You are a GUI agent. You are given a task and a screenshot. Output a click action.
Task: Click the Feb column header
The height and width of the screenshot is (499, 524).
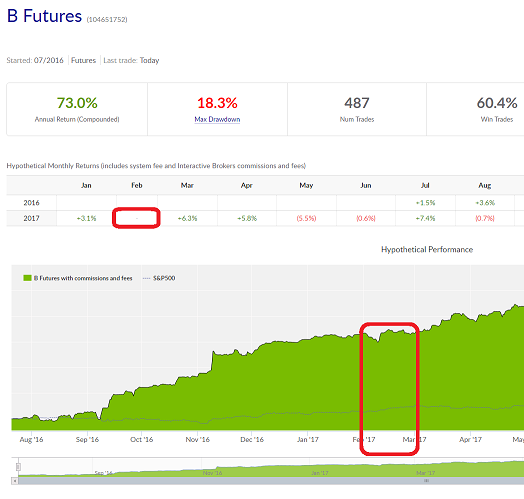[137, 185]
